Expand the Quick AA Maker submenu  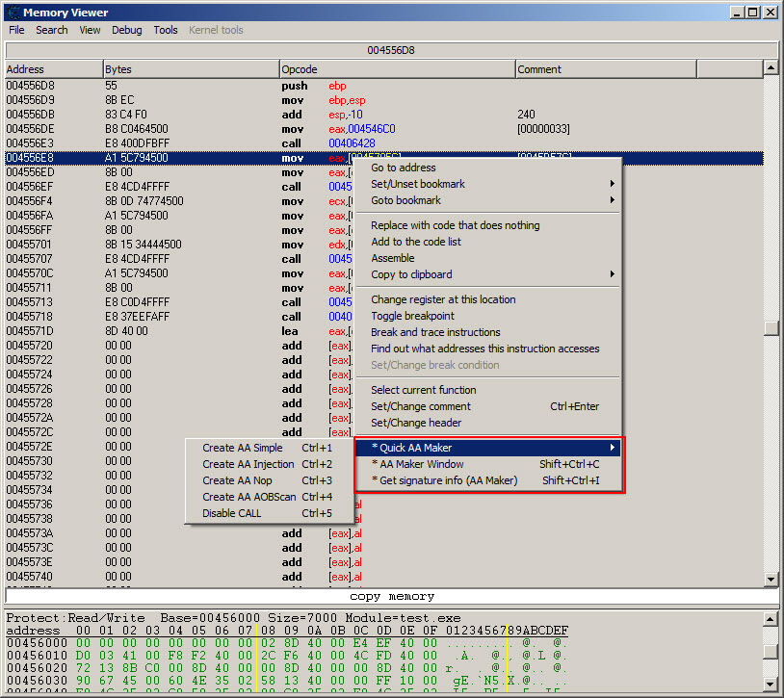pos(488,448)
